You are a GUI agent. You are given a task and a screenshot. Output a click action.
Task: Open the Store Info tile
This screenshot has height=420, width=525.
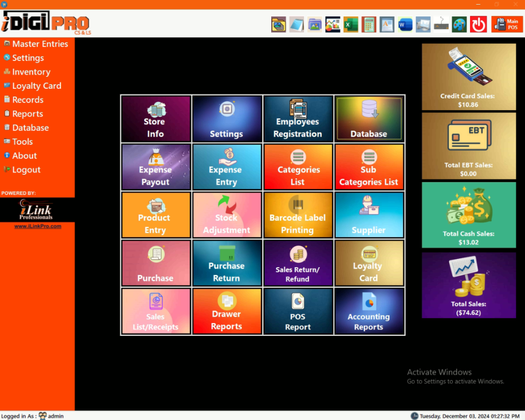156,119
